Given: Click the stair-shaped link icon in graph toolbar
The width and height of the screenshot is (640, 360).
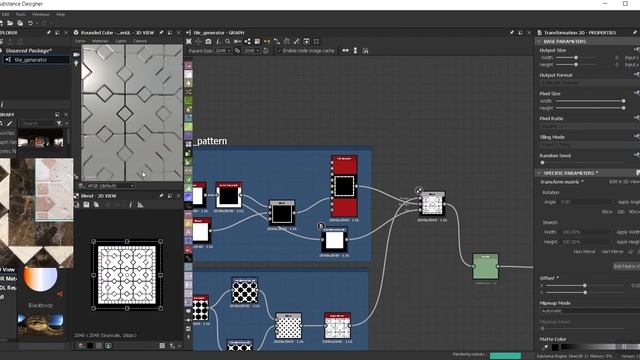Looking at the screenshot, I should click(x=277, y=41).
